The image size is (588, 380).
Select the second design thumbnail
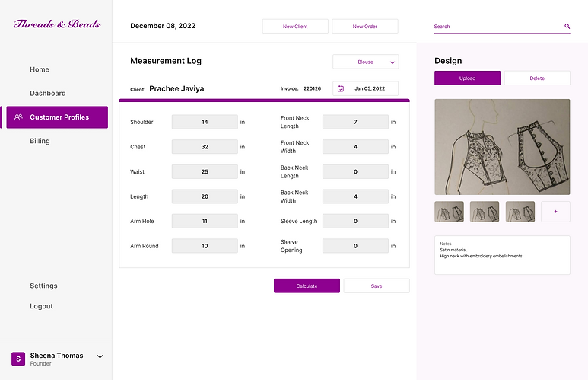coord(485,212)
